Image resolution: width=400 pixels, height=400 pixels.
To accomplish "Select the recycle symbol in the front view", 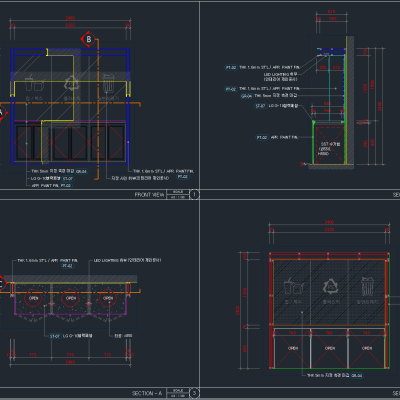I will (x=71, y=84).
